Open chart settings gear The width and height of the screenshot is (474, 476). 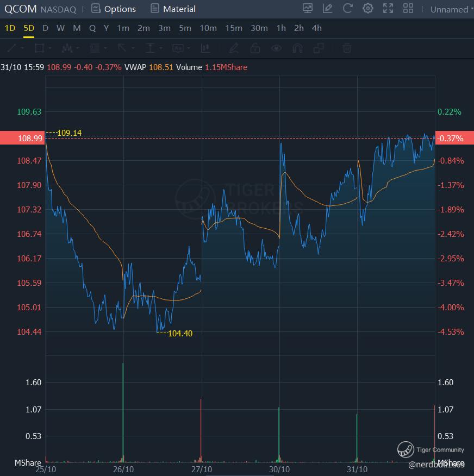(367, 9)
